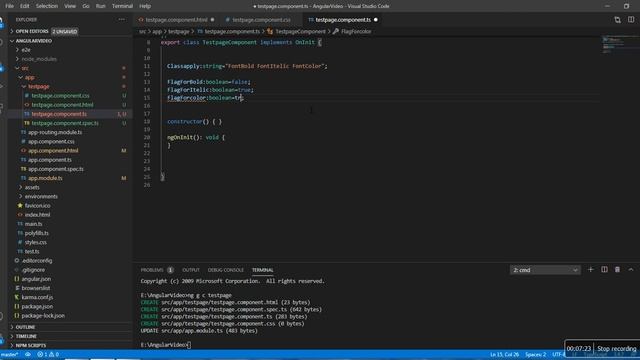
Task: Open angular.json file
Action: coord(36,279)
